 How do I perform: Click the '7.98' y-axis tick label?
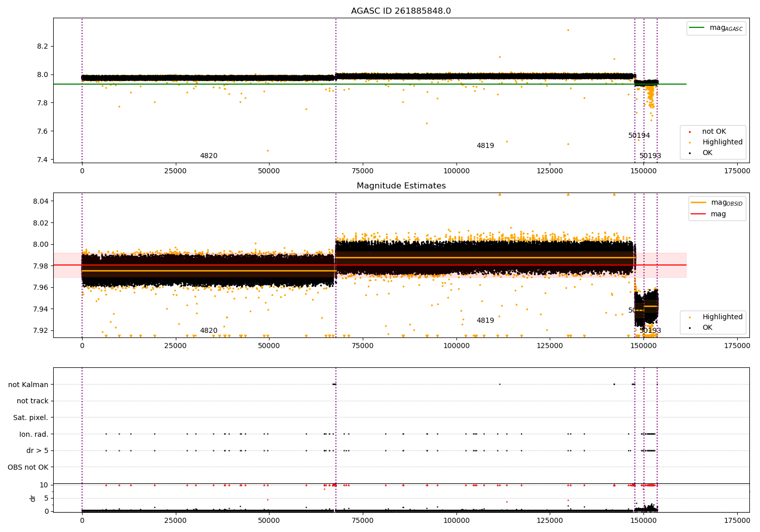[41, 266]
